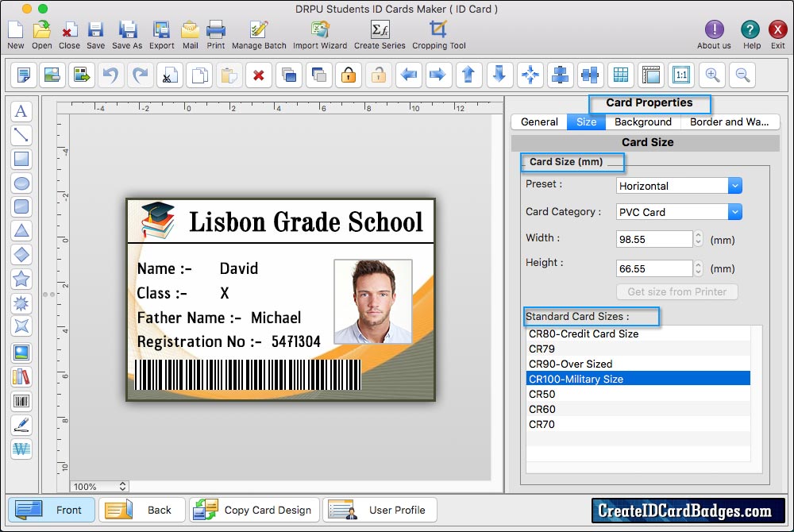
Task: Select the Text tool (A)
Action: coord(21,111)
